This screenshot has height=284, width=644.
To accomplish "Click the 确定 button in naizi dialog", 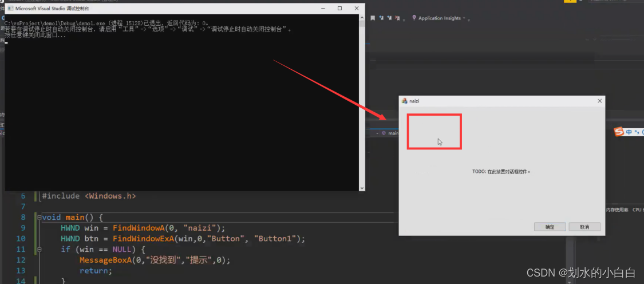I will (550, 227).
